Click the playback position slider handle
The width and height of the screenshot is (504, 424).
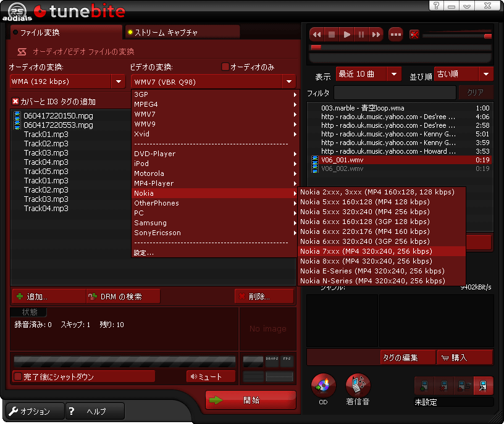coord(316,48)
